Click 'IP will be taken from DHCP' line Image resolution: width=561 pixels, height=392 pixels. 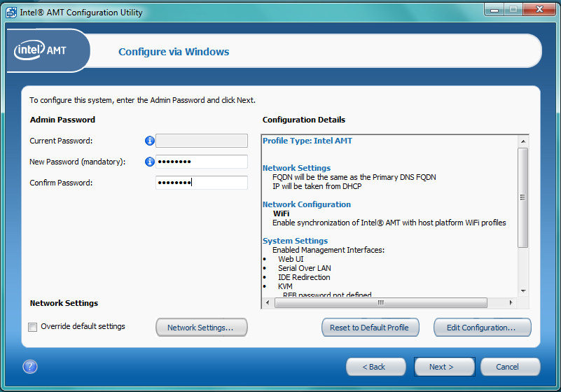coord(317,186)
